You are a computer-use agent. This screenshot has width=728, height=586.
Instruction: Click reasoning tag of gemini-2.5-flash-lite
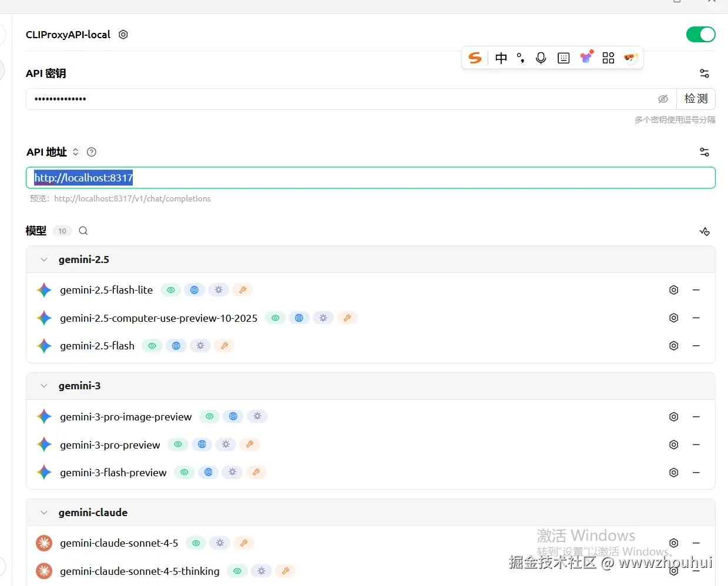click(219, 290)
